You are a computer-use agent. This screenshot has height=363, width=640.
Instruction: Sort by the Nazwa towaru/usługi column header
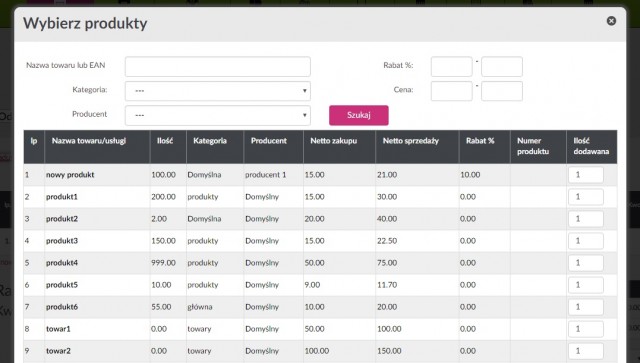89,141
